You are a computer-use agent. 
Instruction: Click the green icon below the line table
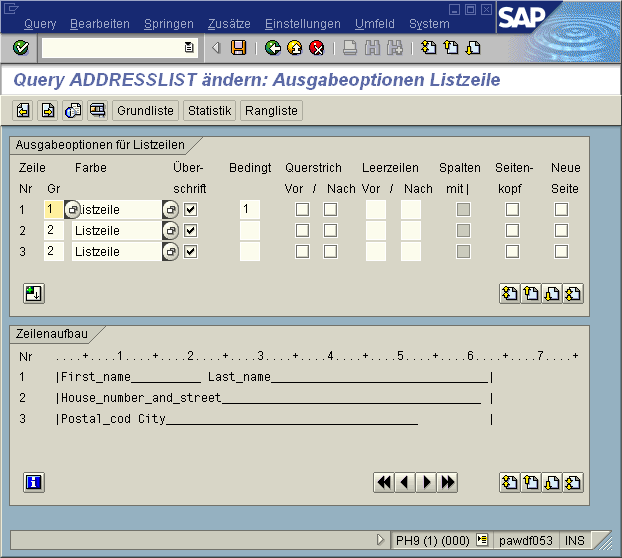click(x=34, y=293)
